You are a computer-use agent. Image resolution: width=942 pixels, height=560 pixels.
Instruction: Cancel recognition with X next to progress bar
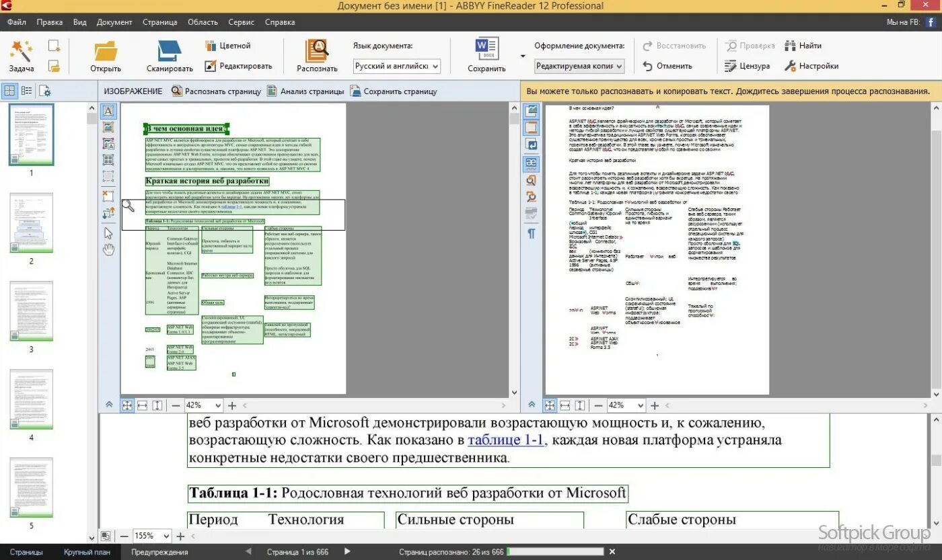click(612, 552)
